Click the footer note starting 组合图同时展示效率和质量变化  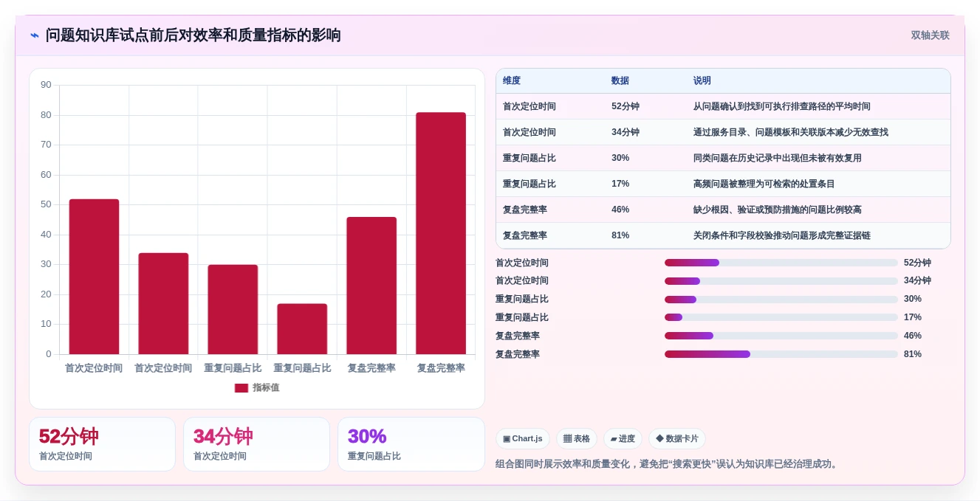(x=668, y=464)
